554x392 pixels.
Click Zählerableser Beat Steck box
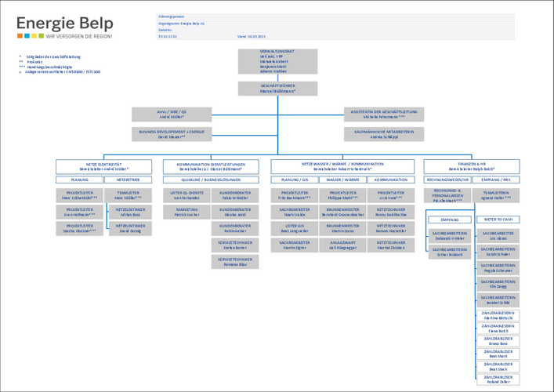point(498,367)
